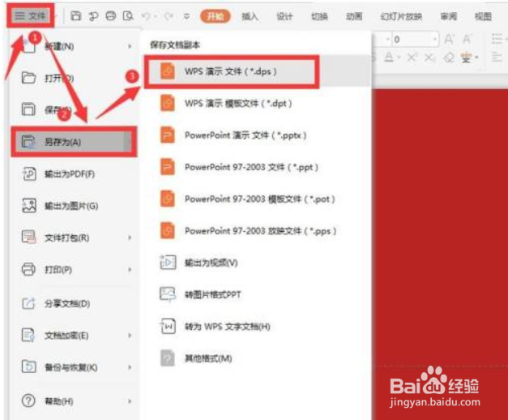This screenshot has height=420, width=508.
Task: Expand the 文件打包(R) submenu arrow
Action: tap(130, 238)
